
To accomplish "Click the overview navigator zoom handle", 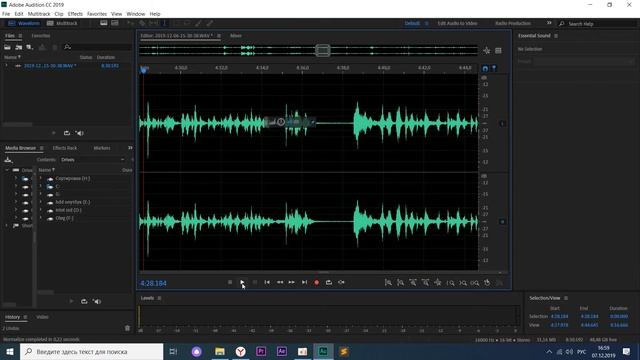I will click(x=323, y=51).
